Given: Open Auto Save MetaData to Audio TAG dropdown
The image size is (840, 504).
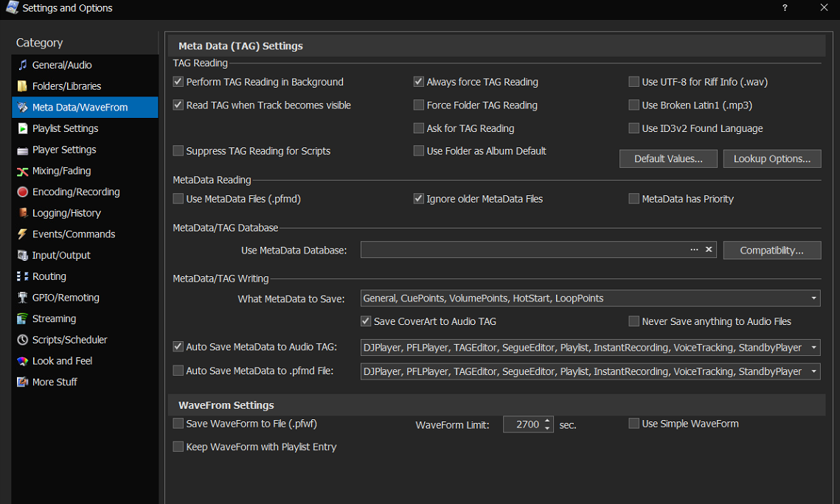Looking at the screenshot, I should [813, 347].
